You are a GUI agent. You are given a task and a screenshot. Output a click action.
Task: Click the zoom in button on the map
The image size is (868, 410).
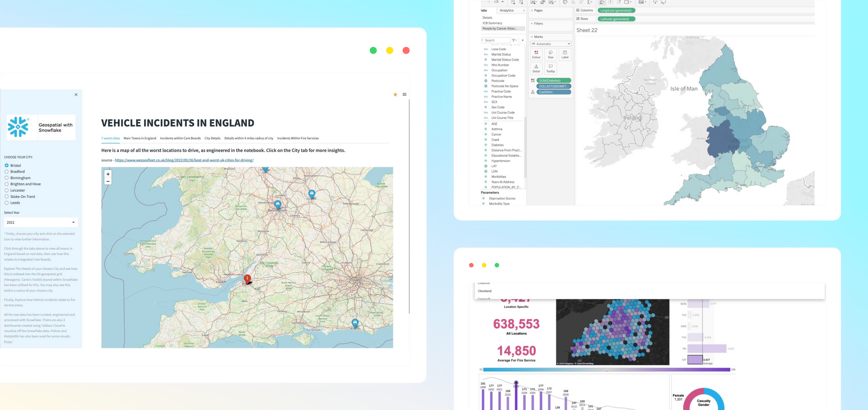(108, 174)
